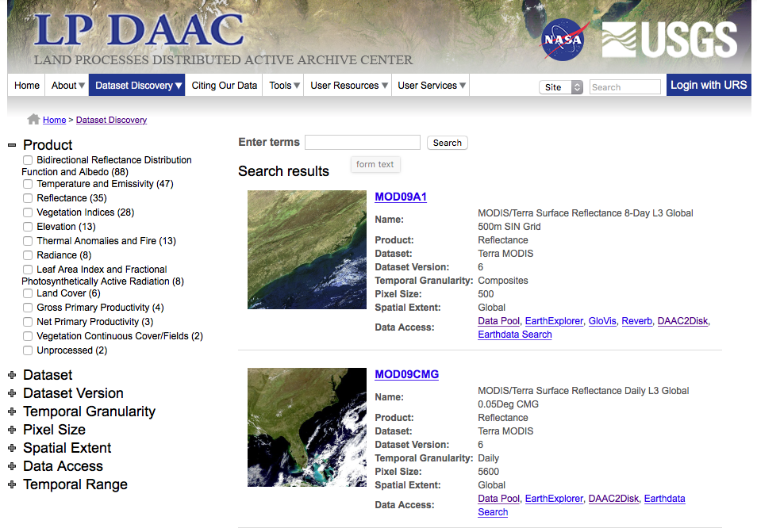The height and width of the screenshot is (532, 757).
Task: Select the Home menu item
Action: click(27, 86)
